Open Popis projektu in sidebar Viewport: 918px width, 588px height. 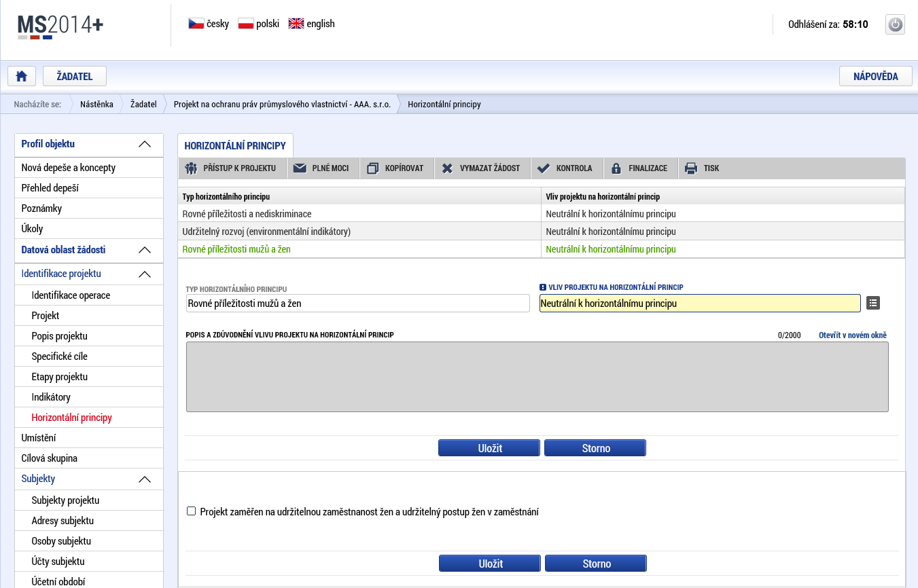[x=89, y=336]
